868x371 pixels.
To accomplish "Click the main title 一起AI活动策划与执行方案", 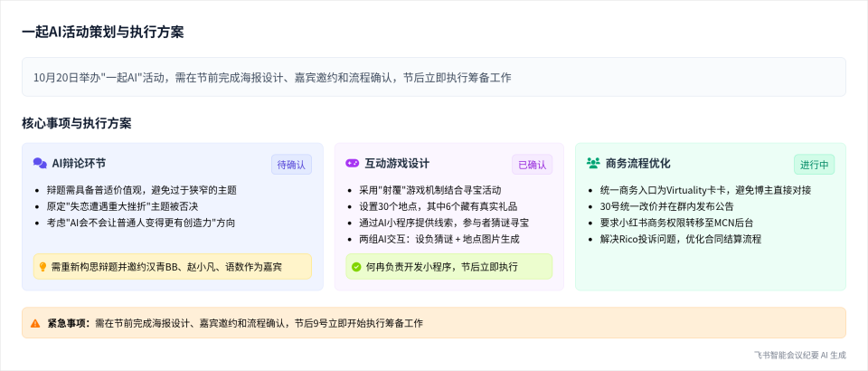I will pos(103,32).
